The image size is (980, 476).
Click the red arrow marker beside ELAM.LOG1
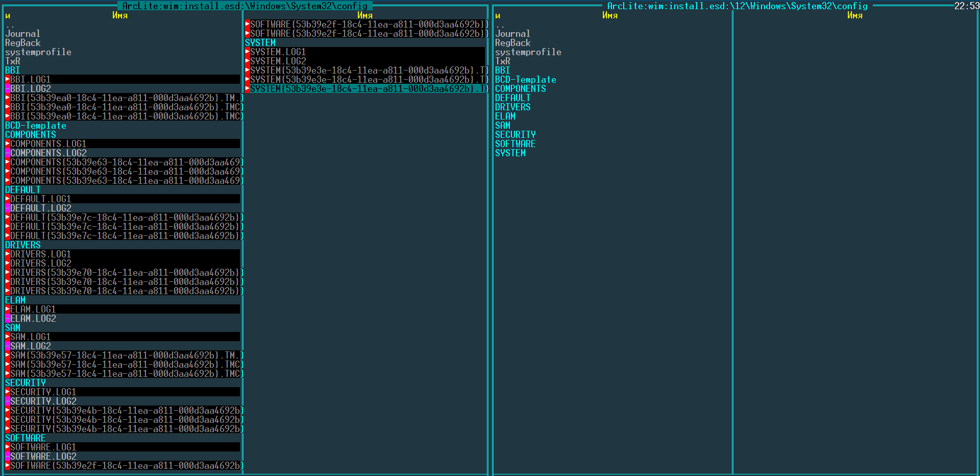coord(7,309)
